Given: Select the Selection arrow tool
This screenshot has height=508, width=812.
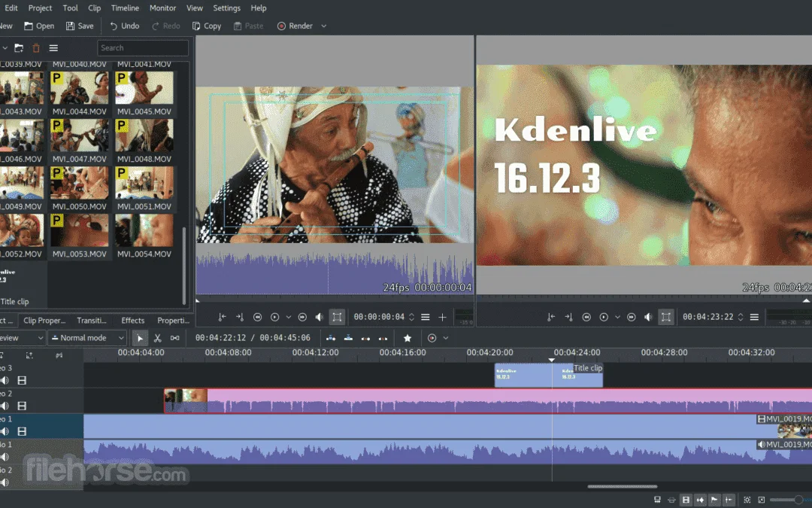Looking at the screenshot, I should [140, 338].
